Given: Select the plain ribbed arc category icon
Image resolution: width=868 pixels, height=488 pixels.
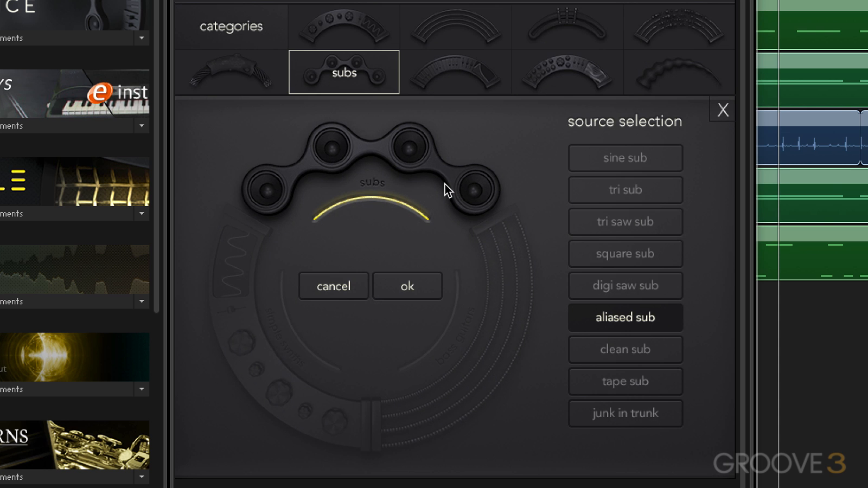Looking at the screenshot, I should [456, 27].
